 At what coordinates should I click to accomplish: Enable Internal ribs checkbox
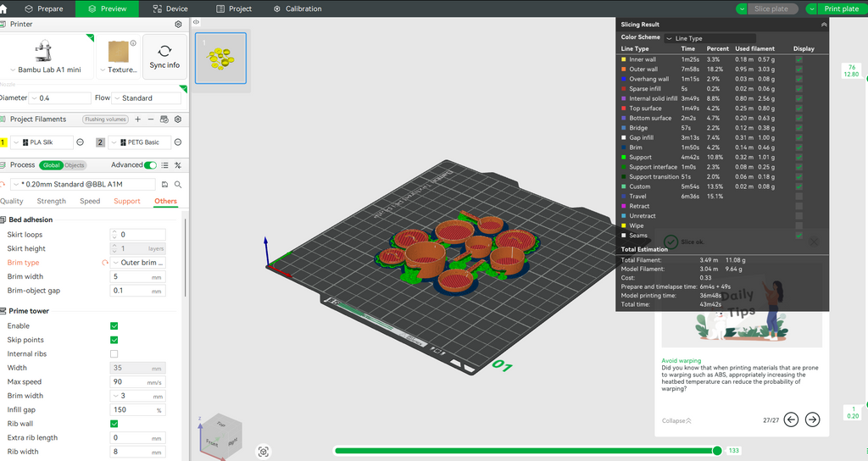[x=114, y=353]
